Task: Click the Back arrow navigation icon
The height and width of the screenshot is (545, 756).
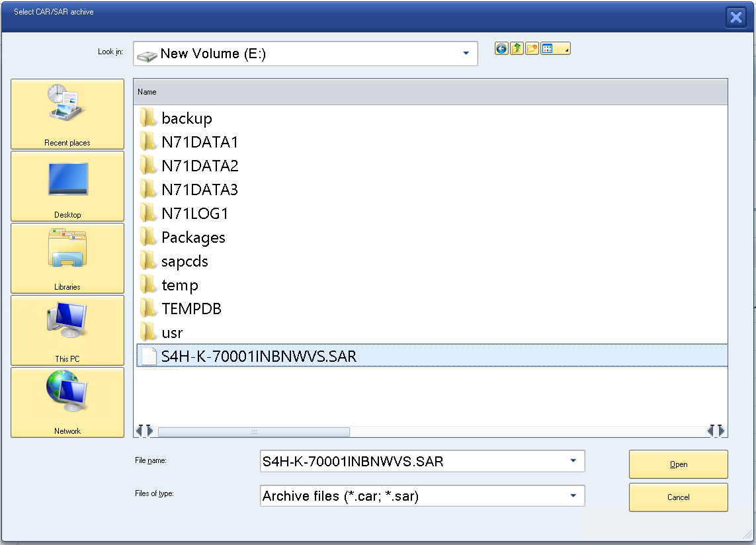Action: click(501, 49)
